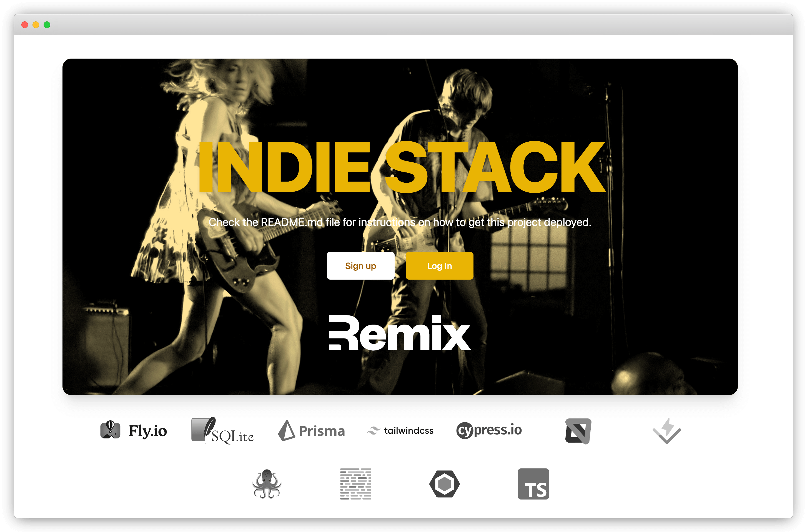Click the Log In button

(440, 266)
